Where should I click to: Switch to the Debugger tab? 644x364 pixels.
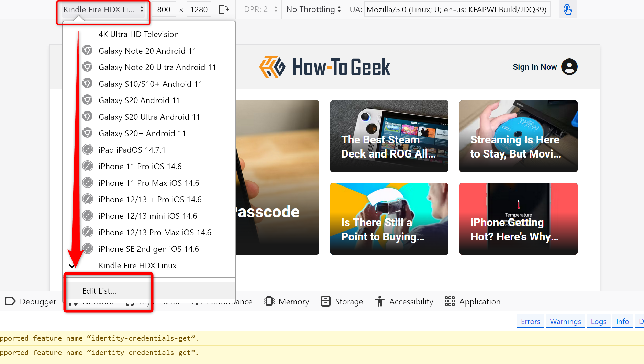[31, 302]
